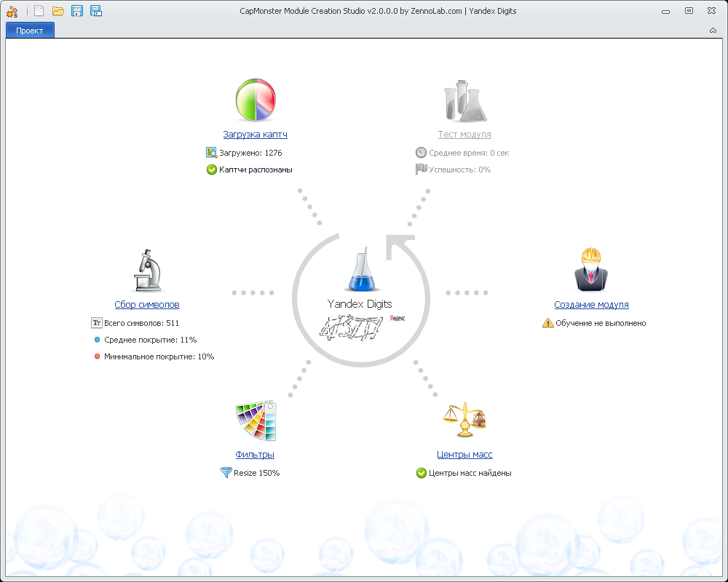Viewport: 728px width, 582px height.
Task: Click the green check beside Капчи распознаны
Action: (211, 170)
